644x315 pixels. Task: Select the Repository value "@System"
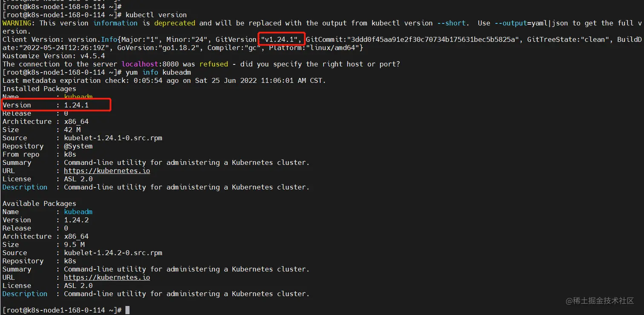[x=78, y=146]
